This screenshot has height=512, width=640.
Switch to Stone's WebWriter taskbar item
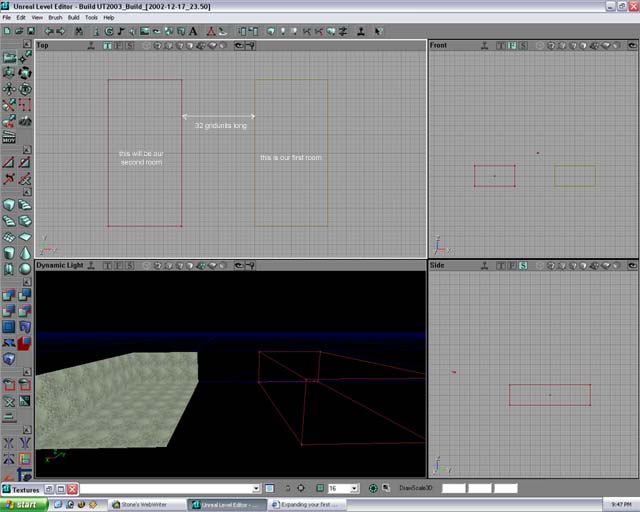coord(147,505)
